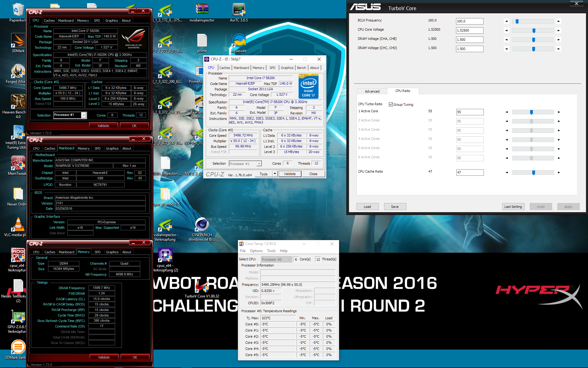Open Processor #1 dropdown in white CPU-Z
This screenshot has height=368, width=588.
(259, 163)
